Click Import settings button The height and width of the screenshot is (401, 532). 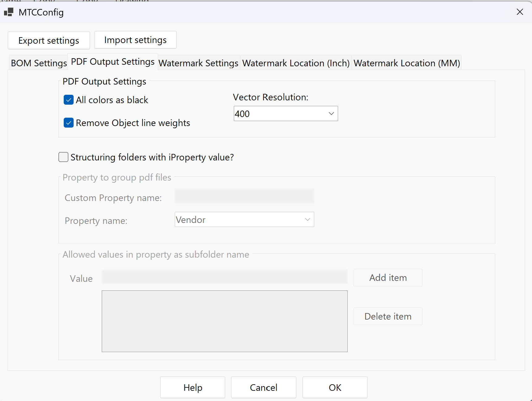(x=135, y=40)
